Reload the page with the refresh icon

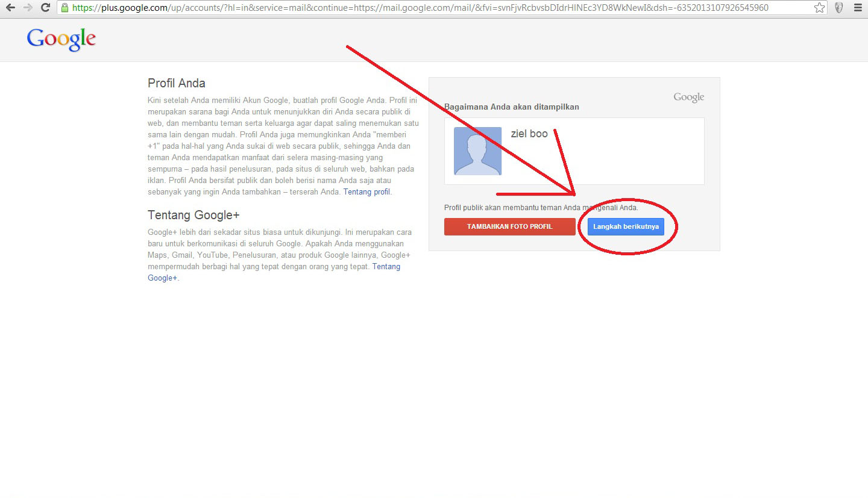(x=45, y=8)
